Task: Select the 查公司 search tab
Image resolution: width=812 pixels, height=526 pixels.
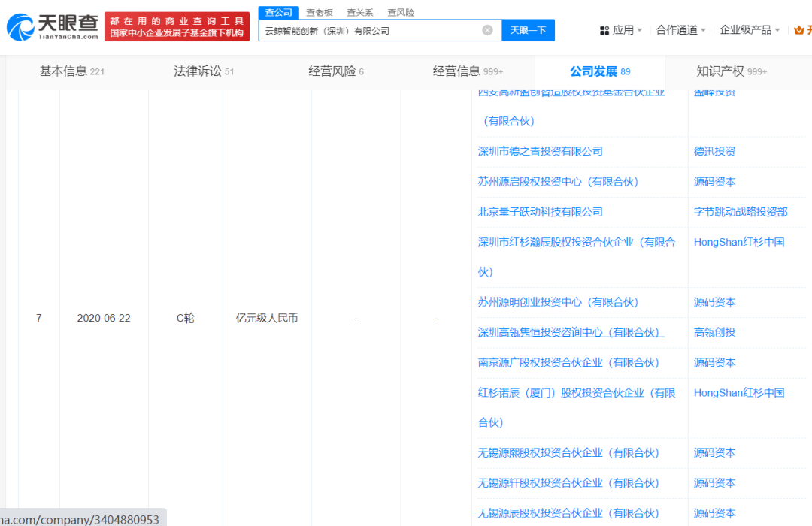Action: (279, 12)
